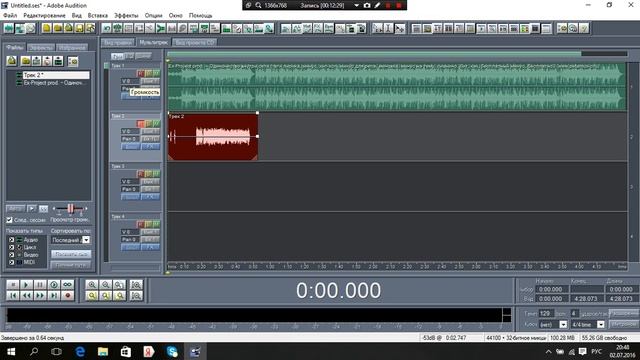Image resolution: width=640 pixels, height=360 pixels.
Task: Mute Track 2 with green M button
Action: tap(156, 124)
